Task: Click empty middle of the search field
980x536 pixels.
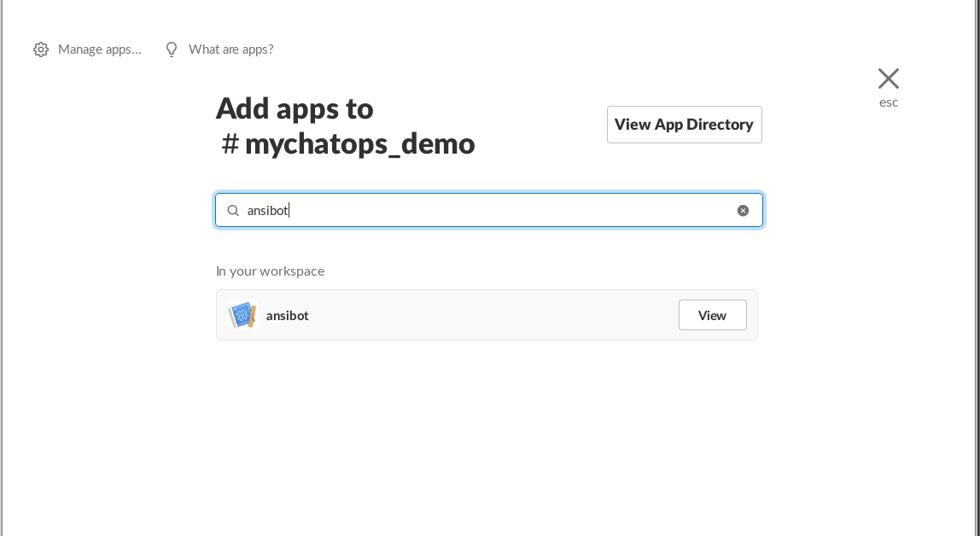Action: pos(512,211)
